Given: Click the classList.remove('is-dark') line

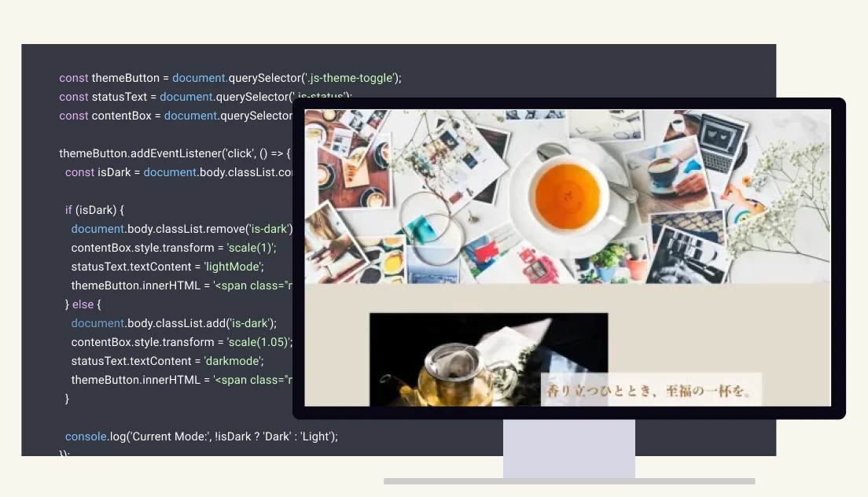Looking at the screenshot, I should (x=181, y=229).
